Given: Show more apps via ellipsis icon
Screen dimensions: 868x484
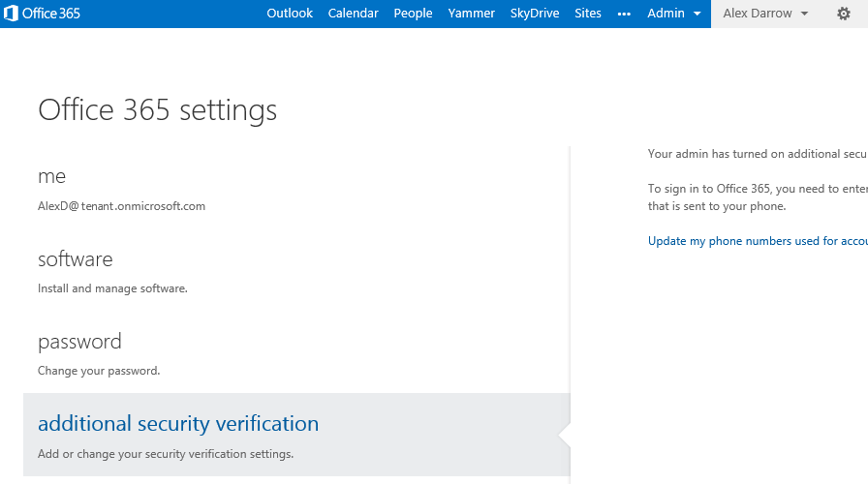Looking at the screenshot, I should click(x=624, y=14).
